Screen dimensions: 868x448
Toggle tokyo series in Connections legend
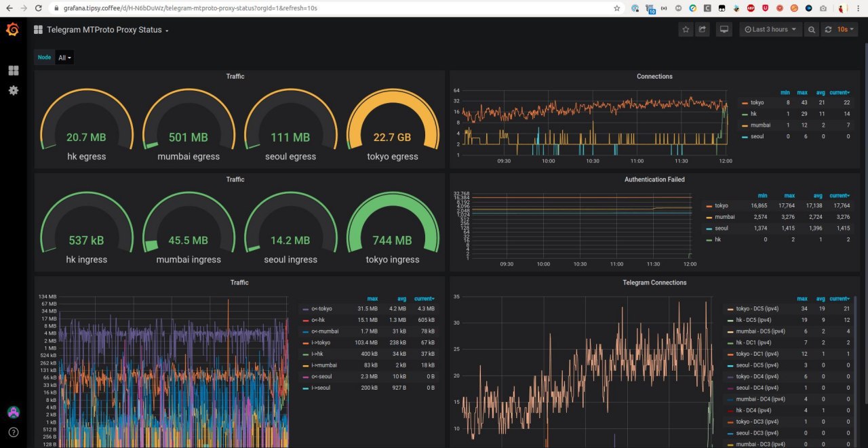click(757, 103)
